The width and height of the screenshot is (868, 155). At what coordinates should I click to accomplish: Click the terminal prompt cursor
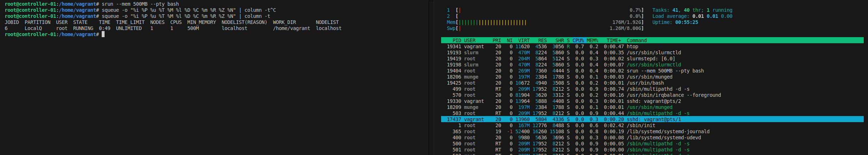coord(103,34)
